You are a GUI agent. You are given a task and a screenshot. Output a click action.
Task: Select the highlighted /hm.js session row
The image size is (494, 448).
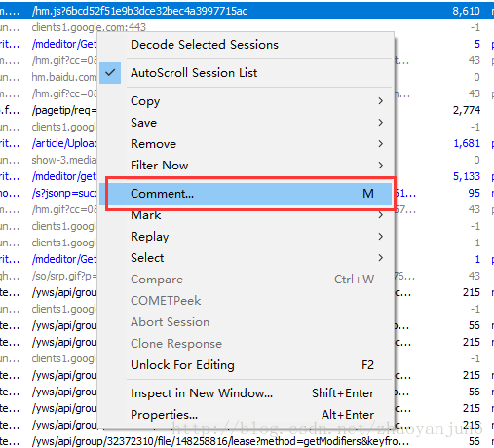point(247,11)
